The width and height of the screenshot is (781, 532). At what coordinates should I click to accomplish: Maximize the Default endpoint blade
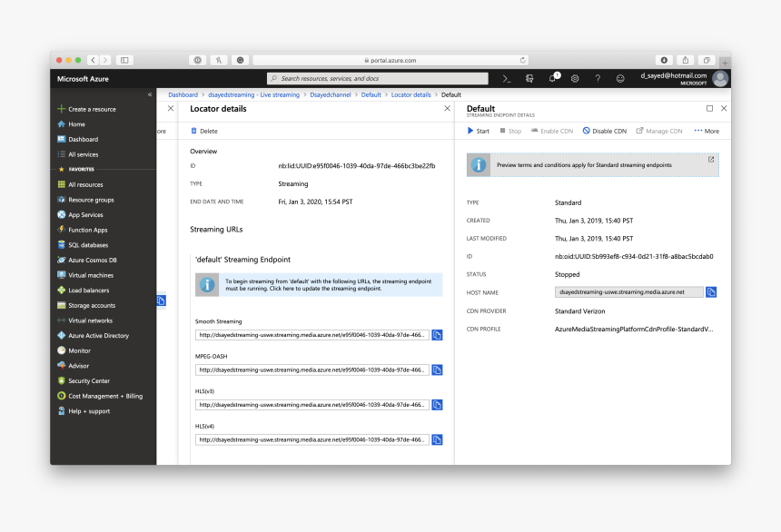(x=709, y=108)
